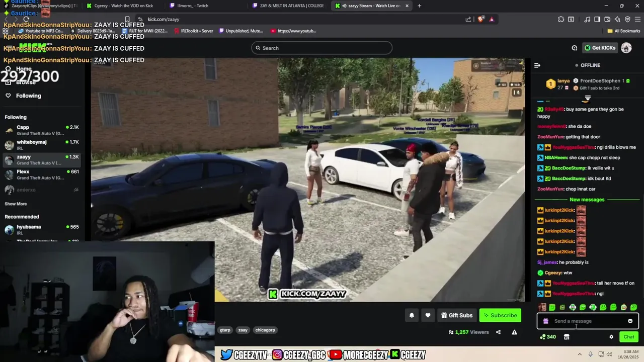Open the emote picker smiley in chat box
Image resolution: width=644 pixels, height=362 pixels.
pos(630,321)
